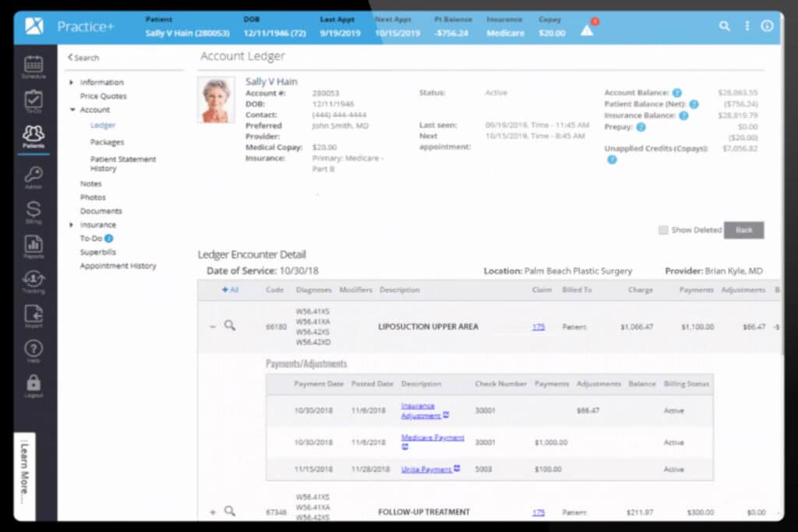Open Appointment History in left menu
This screenshot has width=798, height=532.
pos(118,266)
